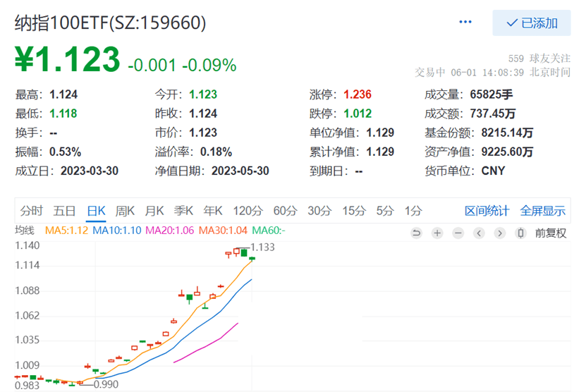
Task: Toggle candlestick display icon next to 前复权
Action: pos(521,233)
